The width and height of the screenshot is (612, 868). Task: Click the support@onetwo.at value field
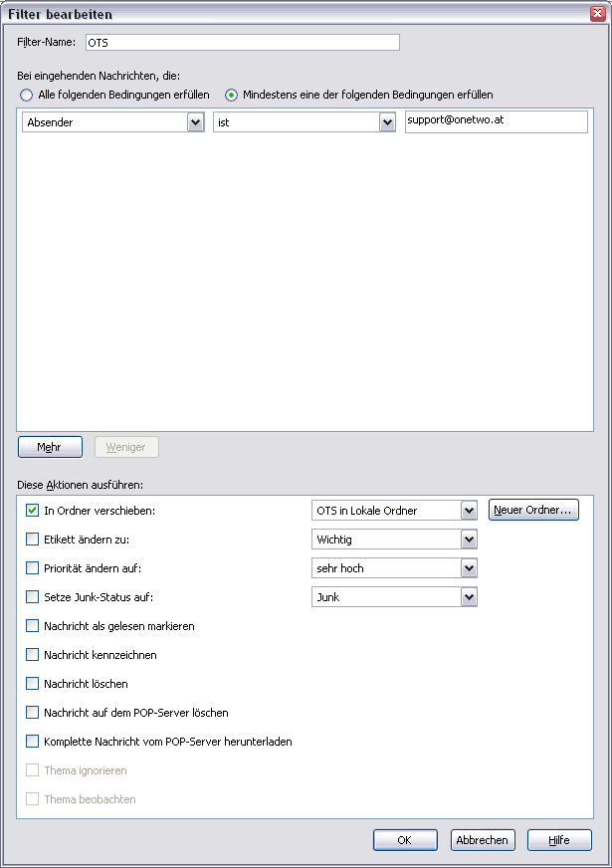497,121
